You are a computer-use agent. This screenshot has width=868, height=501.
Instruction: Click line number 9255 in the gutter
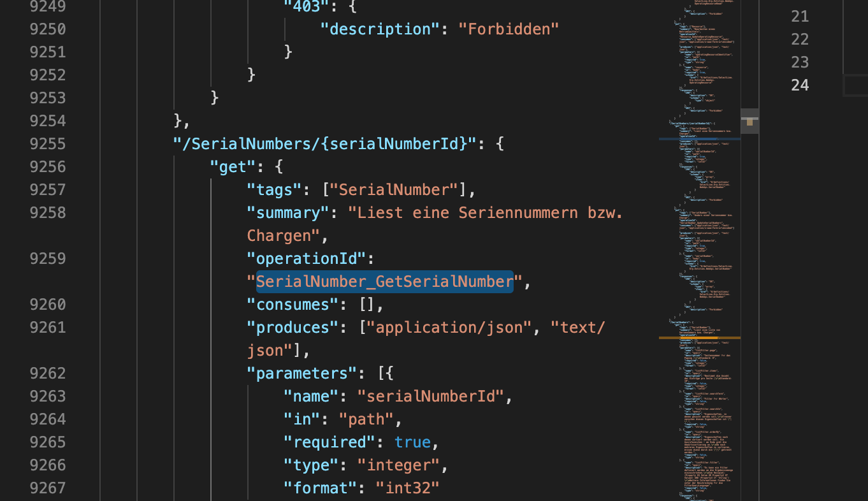[x=48, y=143]
